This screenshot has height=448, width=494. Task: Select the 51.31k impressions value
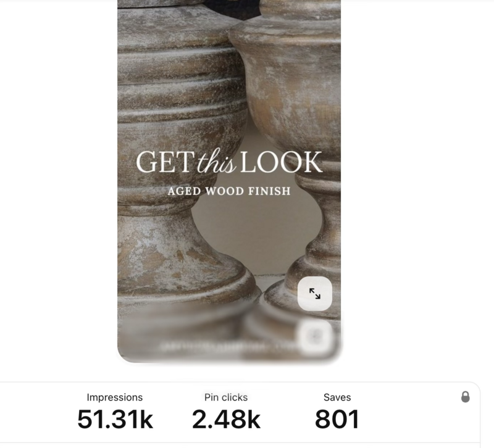pyautogui.click(x=115, y=420)
